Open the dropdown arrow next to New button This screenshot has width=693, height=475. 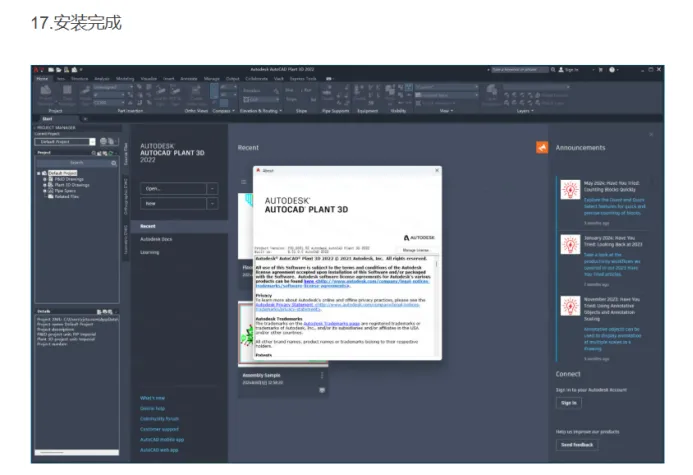[212, 204]
